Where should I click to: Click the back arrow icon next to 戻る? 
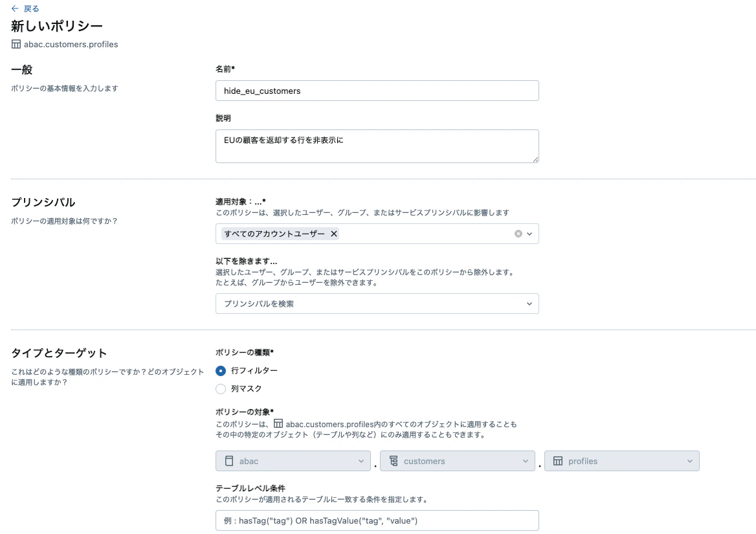click(x=15, y=8)
